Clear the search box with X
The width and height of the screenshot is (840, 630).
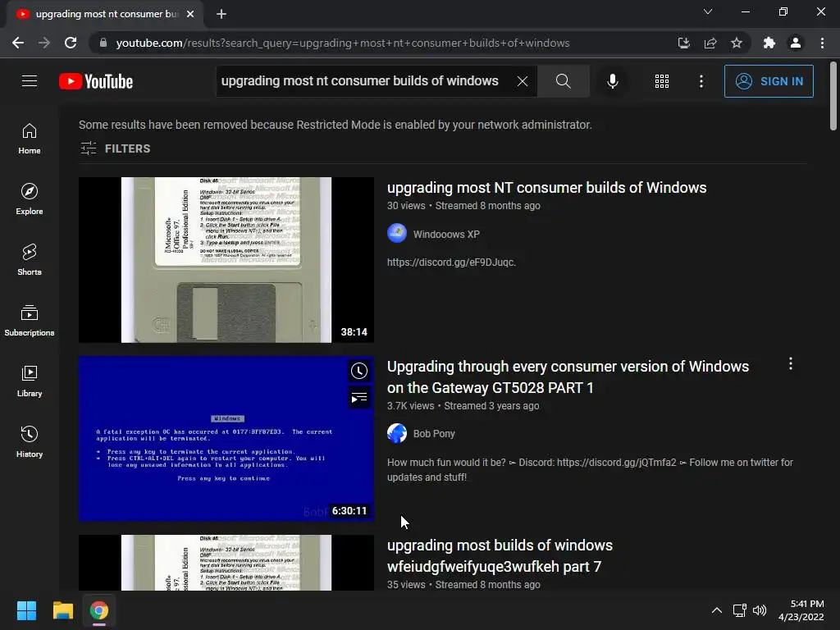click(523, 81)
